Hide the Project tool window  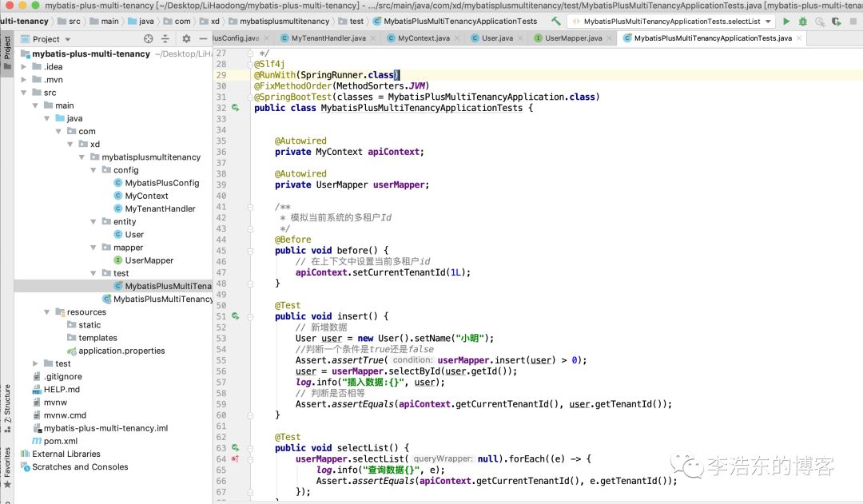point(203,38)
